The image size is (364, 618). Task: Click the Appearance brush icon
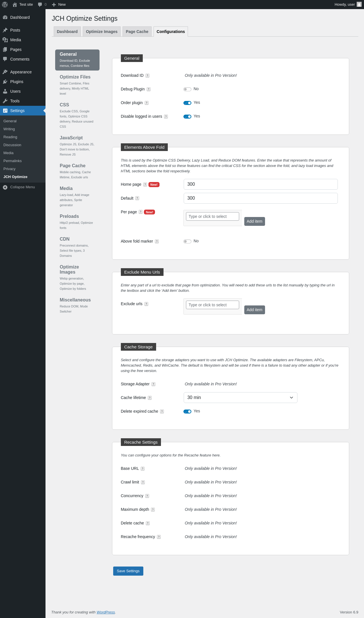tap(5, 72)
